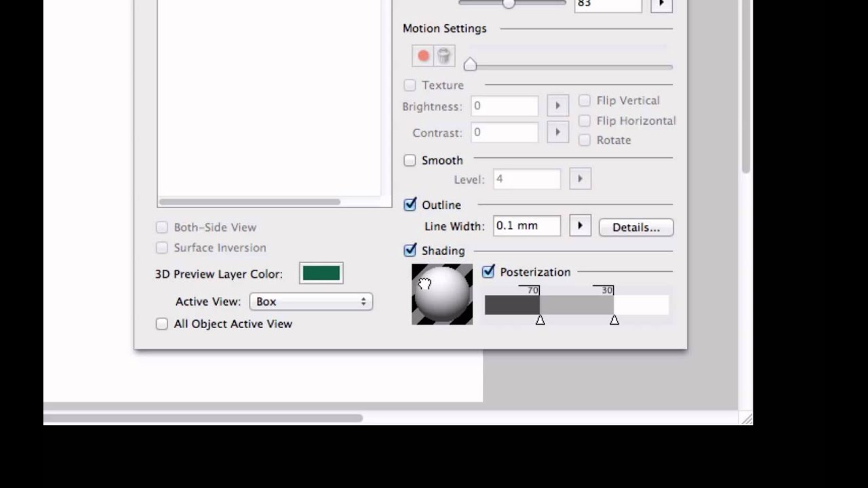Uncheck the Shading checkbox
This screenshot has width=868, height=488.
tap(410, 250)
